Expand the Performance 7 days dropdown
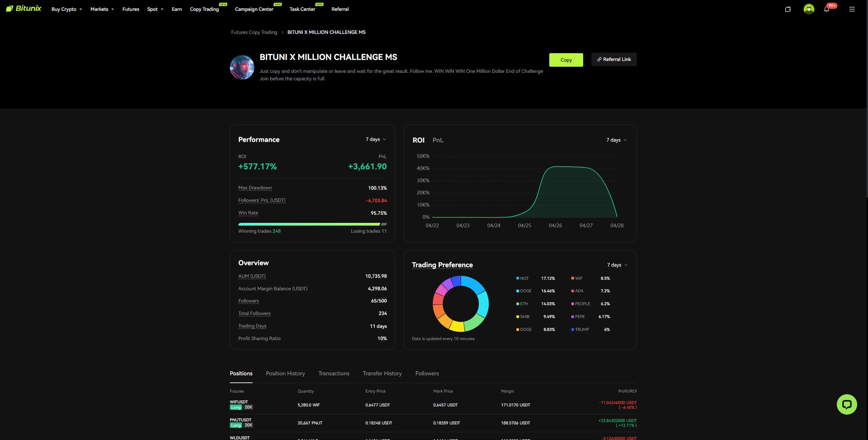 point(376,139)
